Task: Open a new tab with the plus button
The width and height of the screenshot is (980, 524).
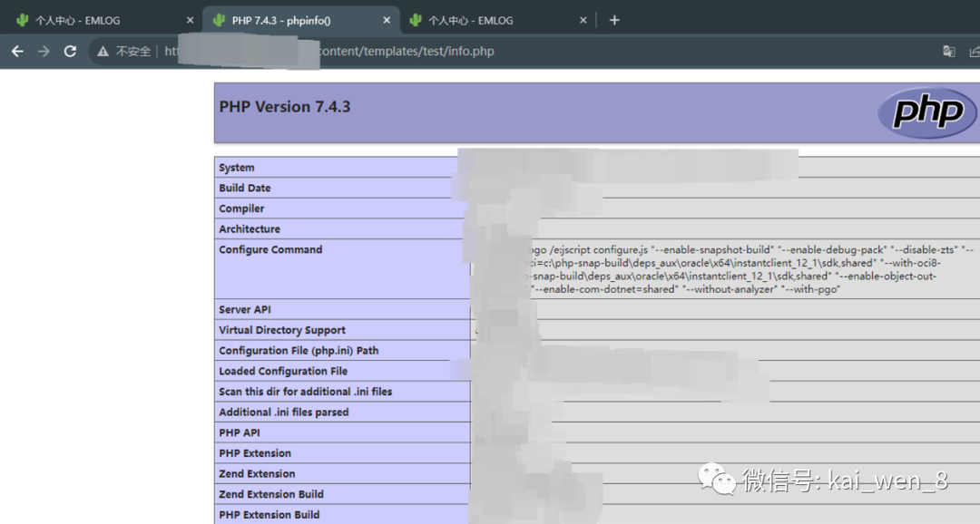Action: coord(614,20)
